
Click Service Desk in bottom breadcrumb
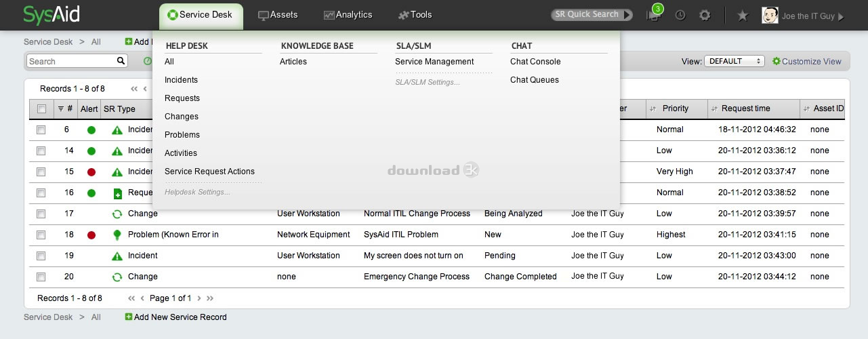(x=48, y=317)
